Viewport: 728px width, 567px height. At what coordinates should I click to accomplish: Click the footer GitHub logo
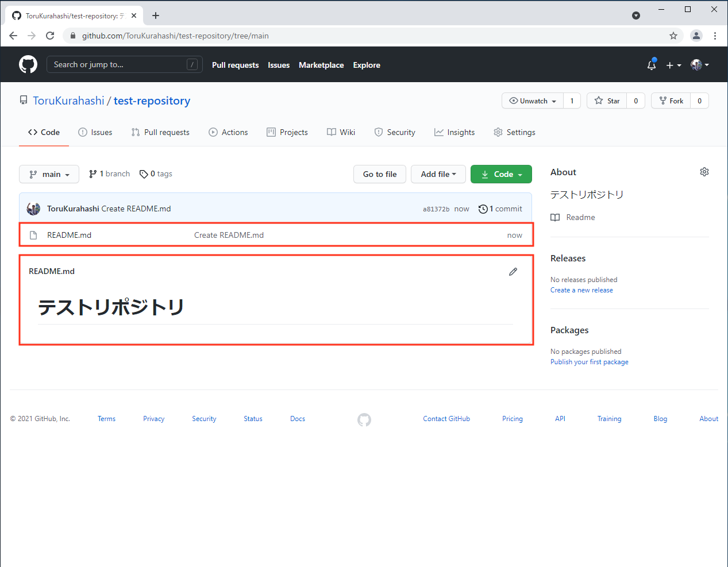click(x=364, y=420)
